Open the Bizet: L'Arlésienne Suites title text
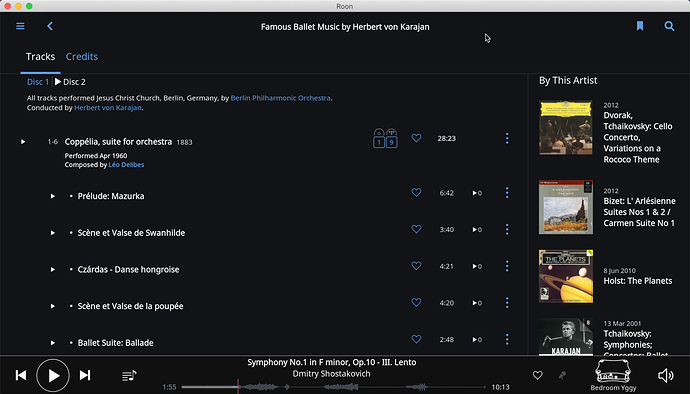 [x=639, y=212]
